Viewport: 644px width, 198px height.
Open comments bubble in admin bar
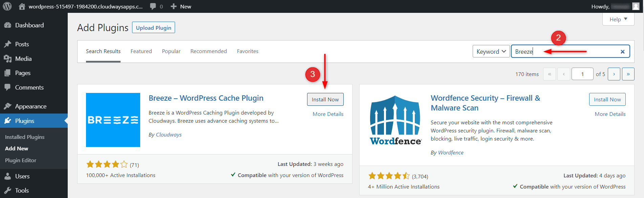point(153,6)
